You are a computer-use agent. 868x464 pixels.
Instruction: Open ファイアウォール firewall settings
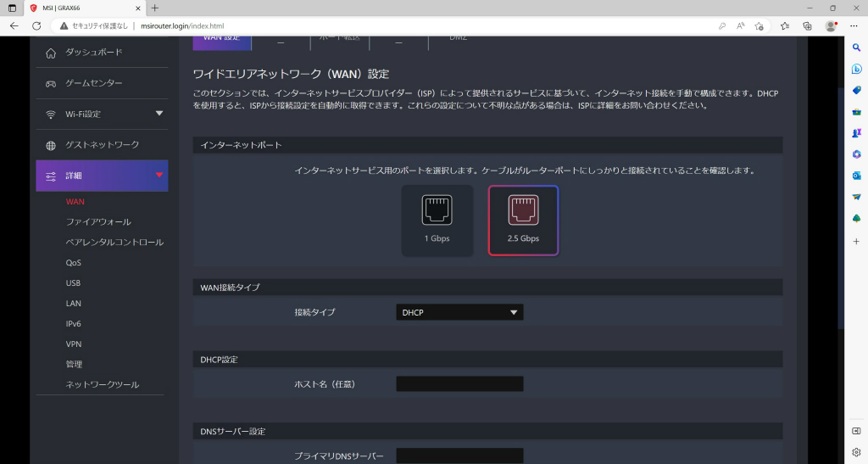click(x=98, y=222)
